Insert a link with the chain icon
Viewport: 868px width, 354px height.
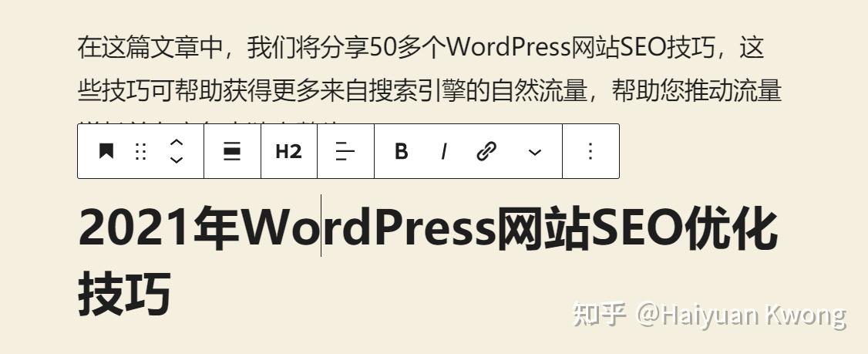click(x=486, y=150)
